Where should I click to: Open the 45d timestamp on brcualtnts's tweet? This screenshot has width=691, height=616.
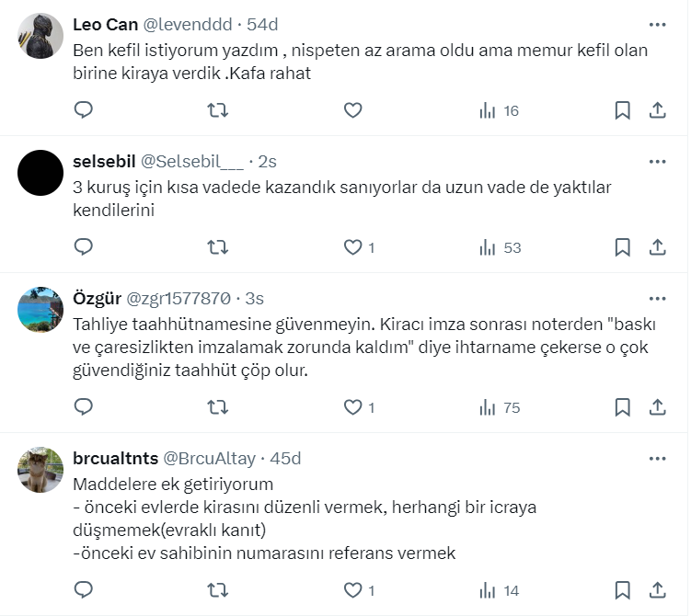coord(285,458)
